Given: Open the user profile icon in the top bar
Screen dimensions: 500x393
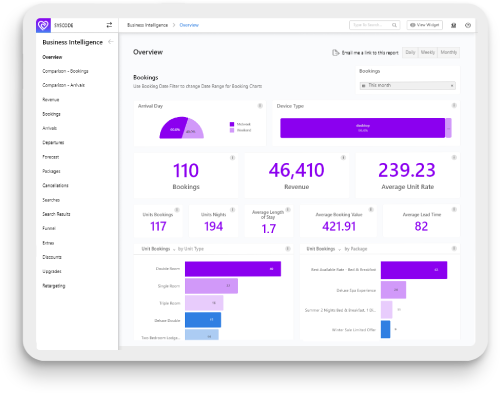Looking at the screenshot, I should 454,25.
